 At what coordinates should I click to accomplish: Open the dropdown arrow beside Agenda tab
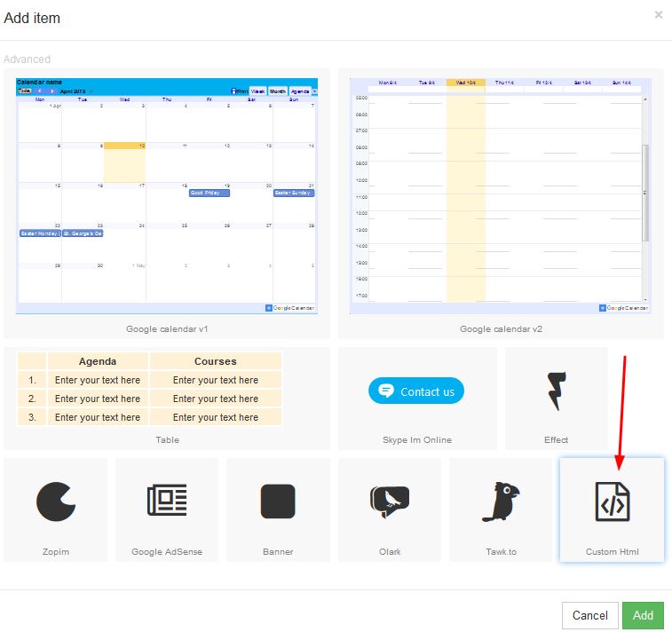314,91
